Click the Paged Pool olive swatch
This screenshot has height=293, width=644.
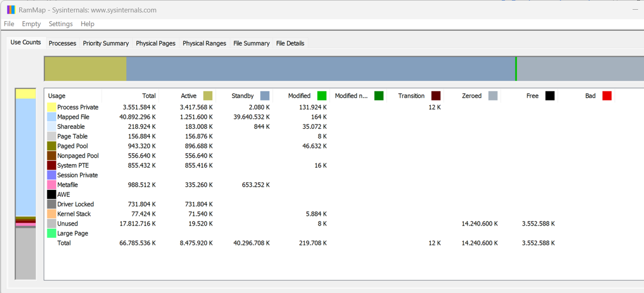click(x=51, y=146)
